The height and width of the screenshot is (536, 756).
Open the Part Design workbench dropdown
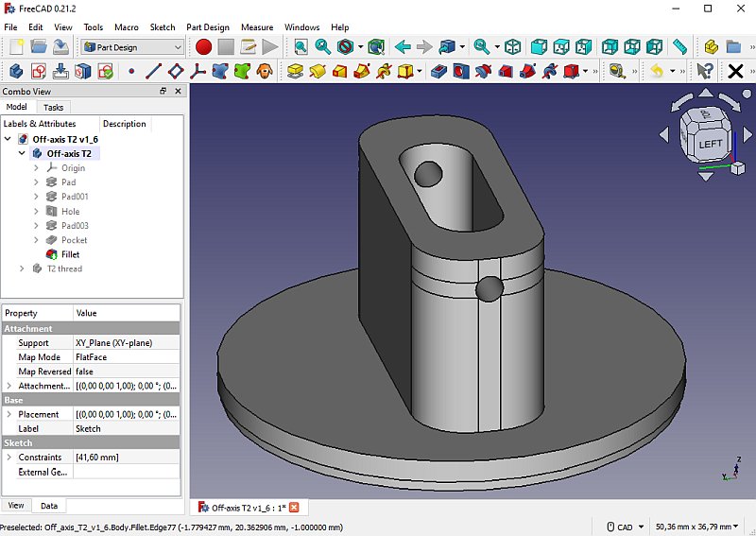[x=132, y=47]
